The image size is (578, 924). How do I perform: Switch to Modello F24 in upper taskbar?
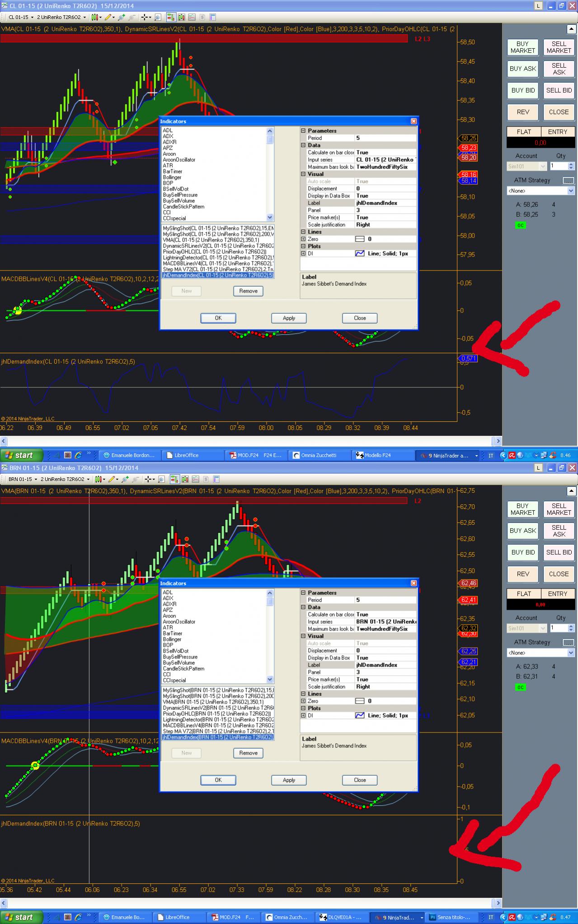pyautogui.click(x=383, y=455)
